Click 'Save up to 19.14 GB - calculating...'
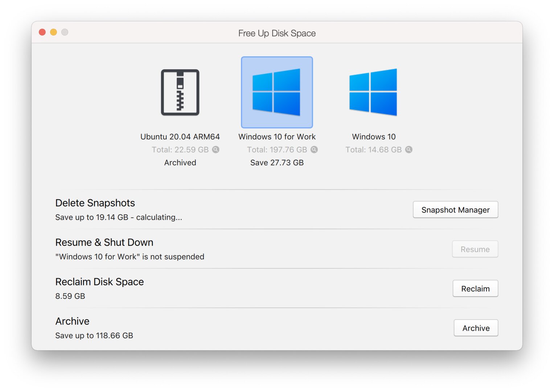Screen dimensions: 554x392 click(x=119, y=217)
